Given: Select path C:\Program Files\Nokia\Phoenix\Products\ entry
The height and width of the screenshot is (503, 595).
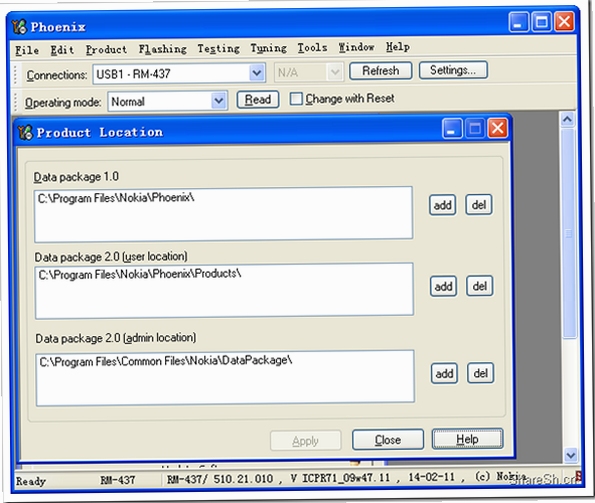Looking at the screenshot, I should pyautogui.click(x=140, y=274).
